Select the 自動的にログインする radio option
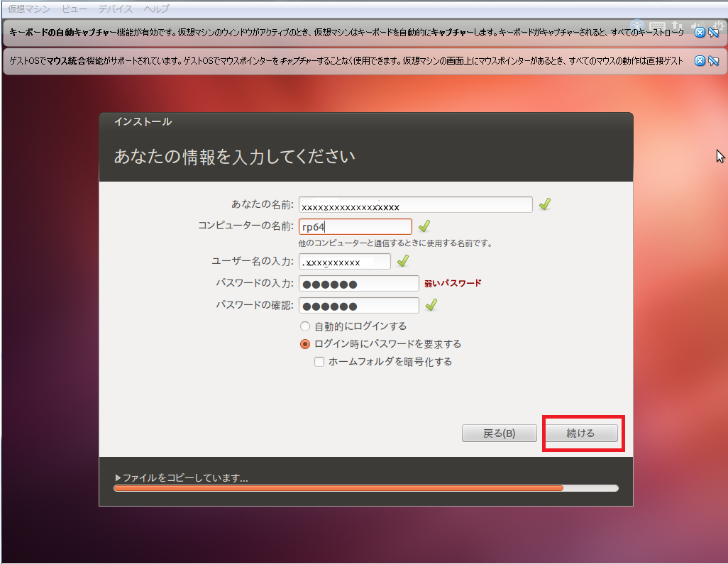Viewport: 728px width, 564px height. coord(305,326)
